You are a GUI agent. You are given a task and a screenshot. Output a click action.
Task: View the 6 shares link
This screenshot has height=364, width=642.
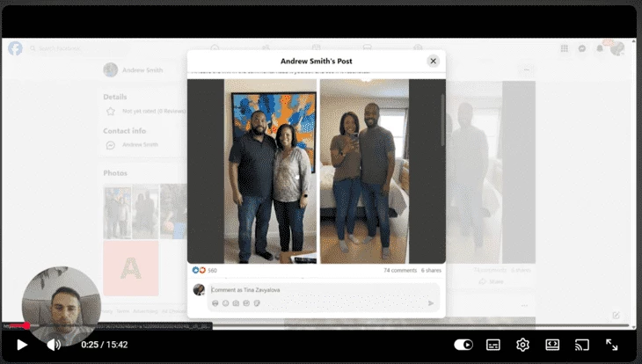tap(431, 271)
